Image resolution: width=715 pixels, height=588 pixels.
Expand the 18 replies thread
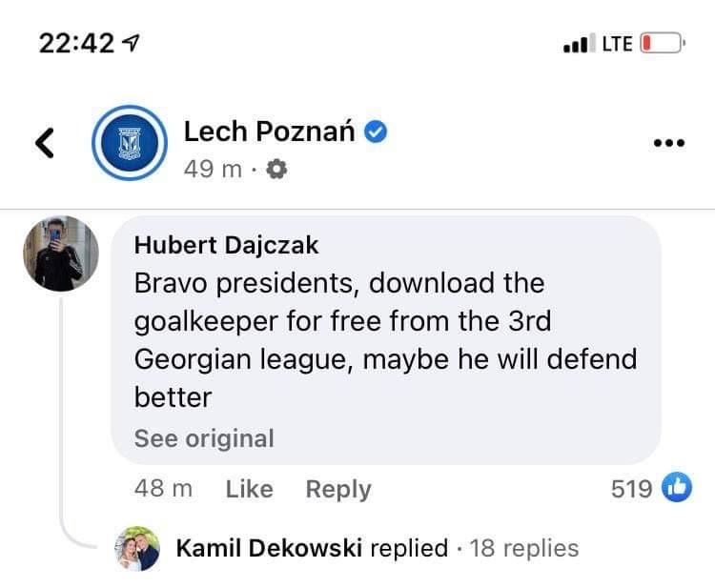point(524,548)
